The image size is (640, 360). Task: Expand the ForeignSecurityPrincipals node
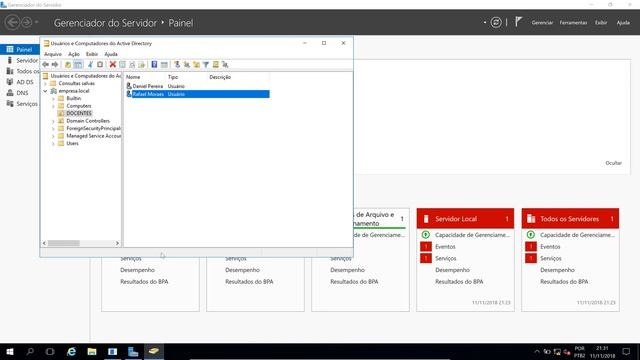coord(53,129)
